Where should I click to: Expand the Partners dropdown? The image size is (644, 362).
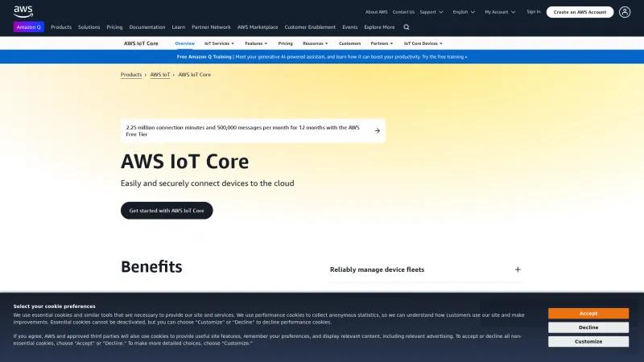tap(382, 43)
